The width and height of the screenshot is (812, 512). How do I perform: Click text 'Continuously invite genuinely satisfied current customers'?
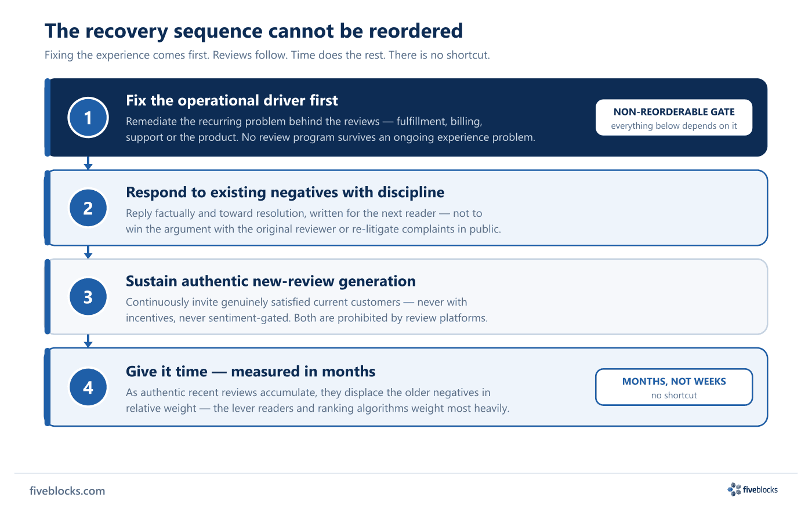[263, 302]
